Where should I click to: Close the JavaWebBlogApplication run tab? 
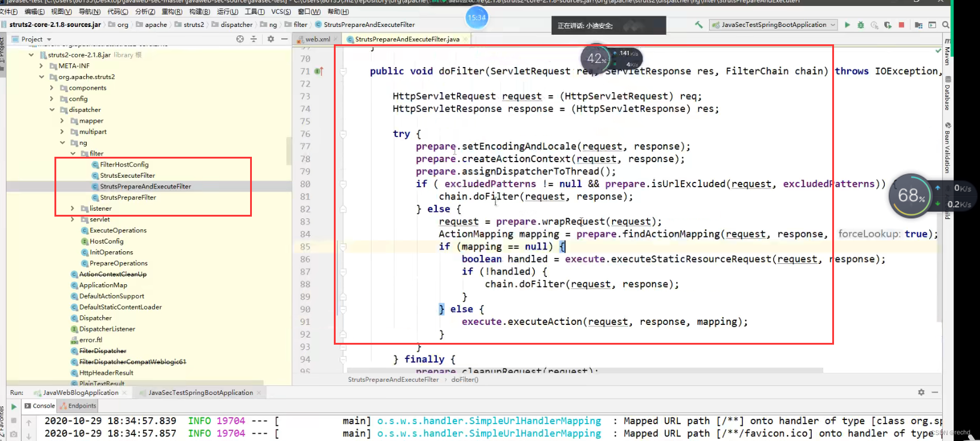pos(124,393)
